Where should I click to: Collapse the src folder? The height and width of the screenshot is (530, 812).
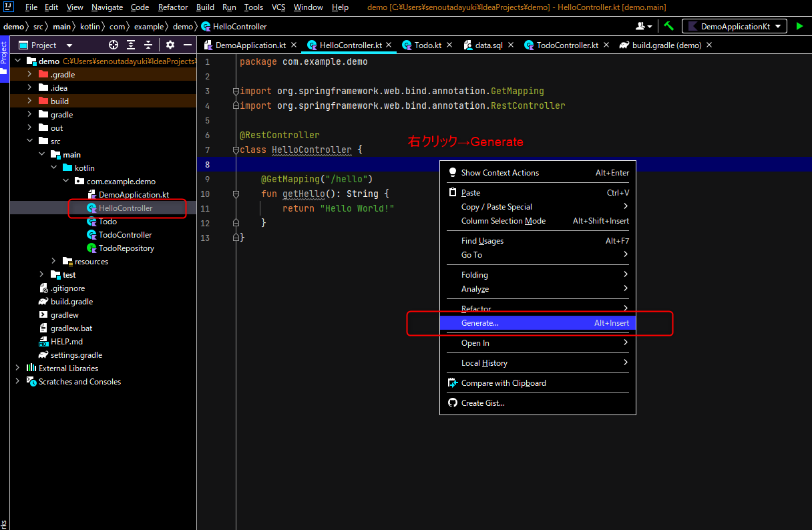point(29,142)
